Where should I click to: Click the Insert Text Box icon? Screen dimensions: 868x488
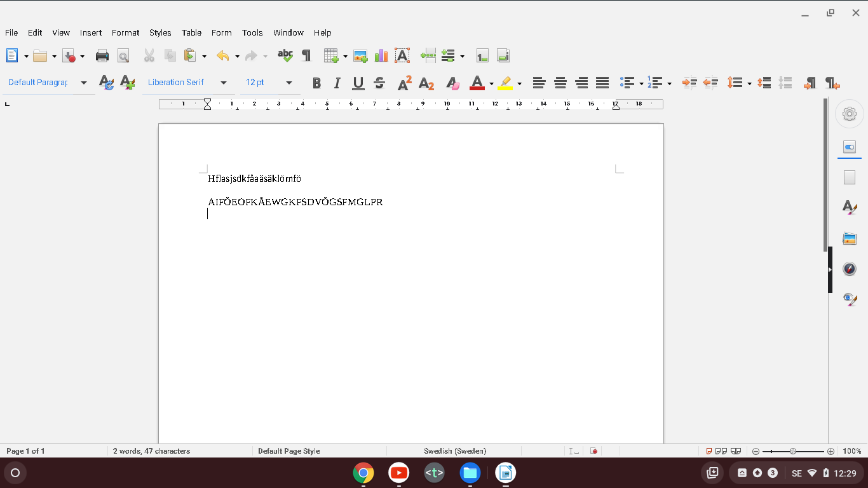(402, 56)
